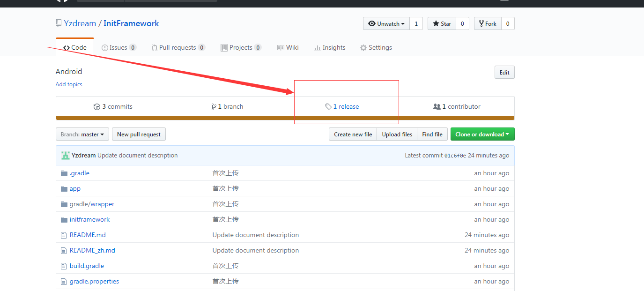Click the gradle.properties file icon
Viewport: 644px width, 291px height.
click(x=64, y=282)
